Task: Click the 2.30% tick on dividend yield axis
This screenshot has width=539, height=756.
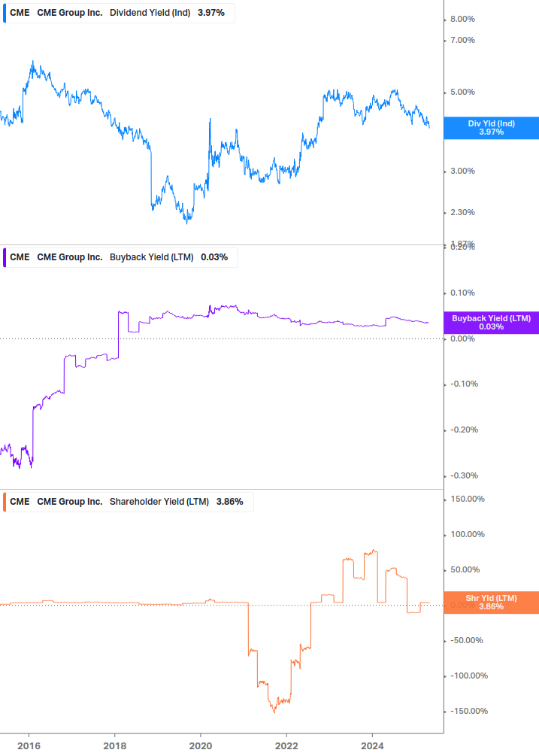Action: pyautogui.click(x=462, y=213)
